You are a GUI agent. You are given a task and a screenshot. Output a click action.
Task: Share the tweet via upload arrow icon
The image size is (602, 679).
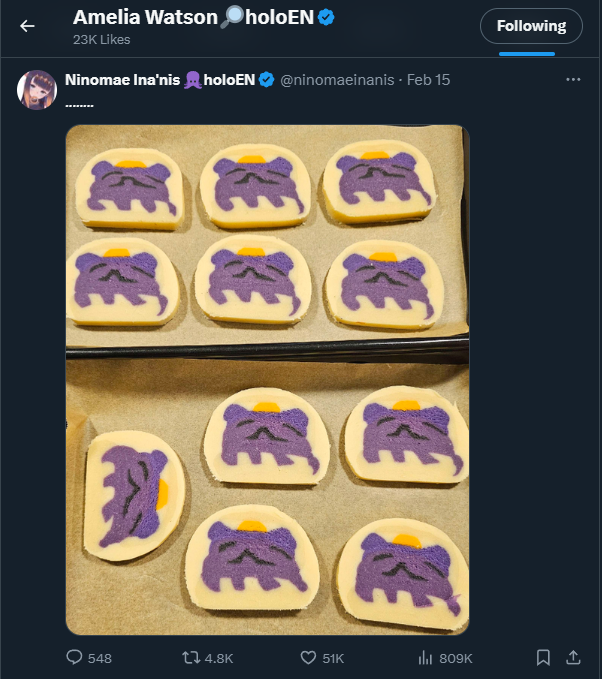click(573, 657)
